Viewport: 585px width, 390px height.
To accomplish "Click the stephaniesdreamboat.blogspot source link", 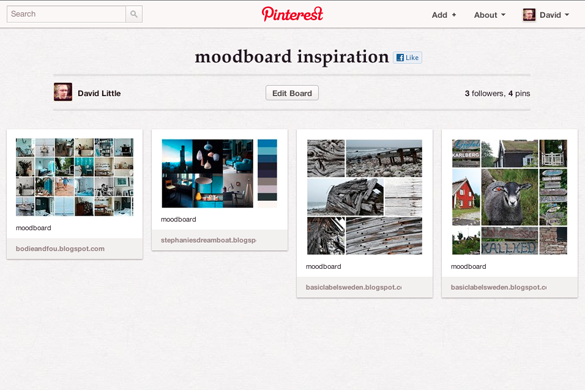I will [208, 240].
